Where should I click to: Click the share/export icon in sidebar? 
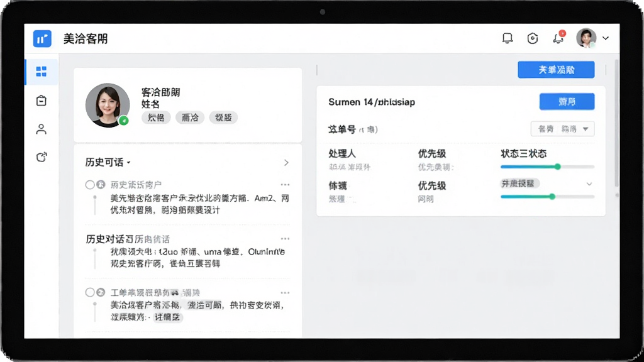click(x=42, y=157)
